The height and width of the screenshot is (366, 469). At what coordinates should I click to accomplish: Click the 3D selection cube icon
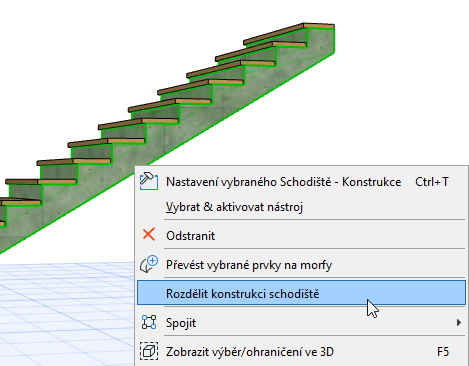(149, 351)
